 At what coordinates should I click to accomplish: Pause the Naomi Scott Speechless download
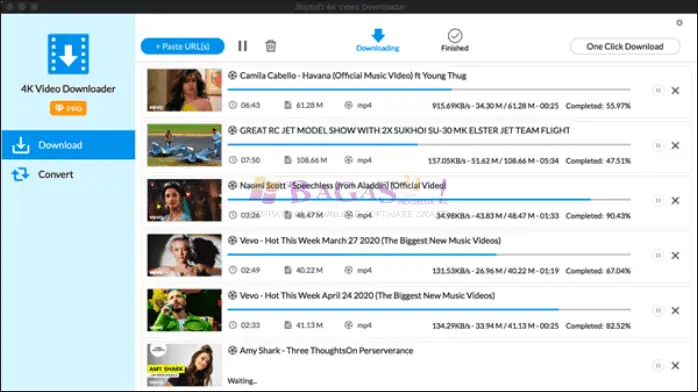(657, 200)
